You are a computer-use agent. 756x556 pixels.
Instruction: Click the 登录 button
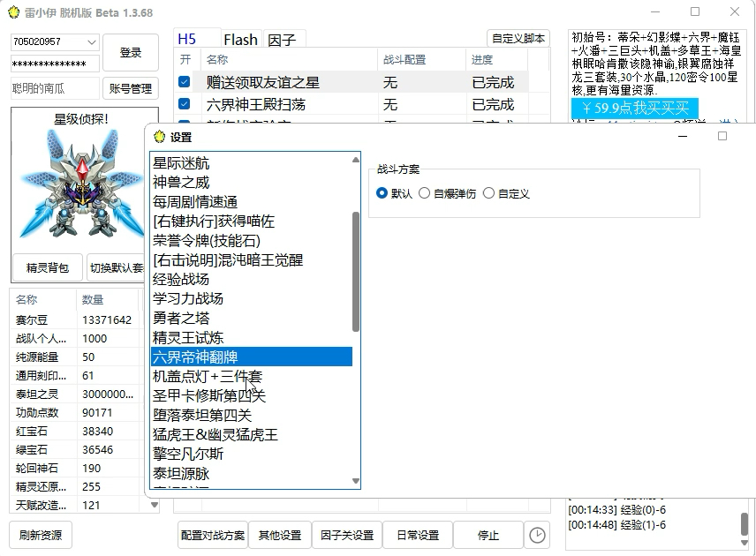(x=130, y=51)
